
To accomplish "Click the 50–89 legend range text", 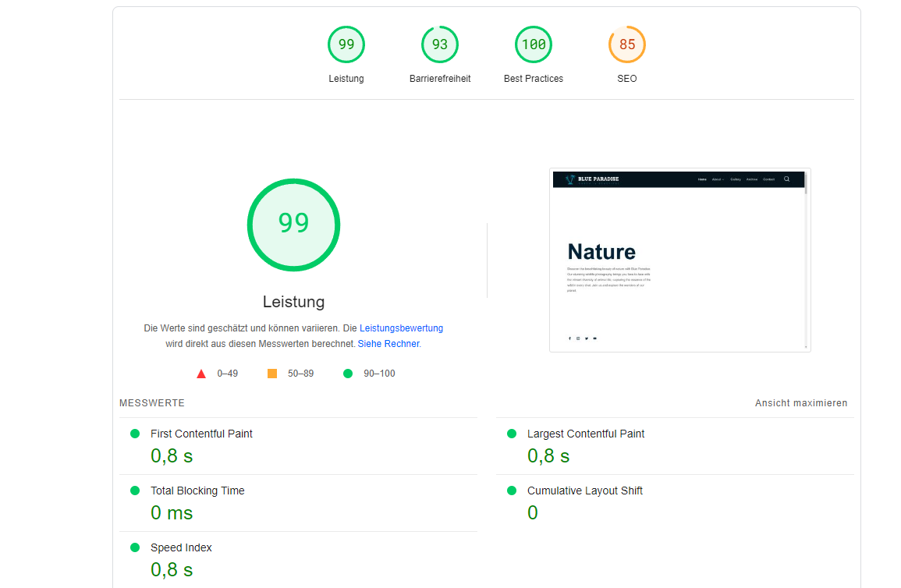I will (300, 374).
